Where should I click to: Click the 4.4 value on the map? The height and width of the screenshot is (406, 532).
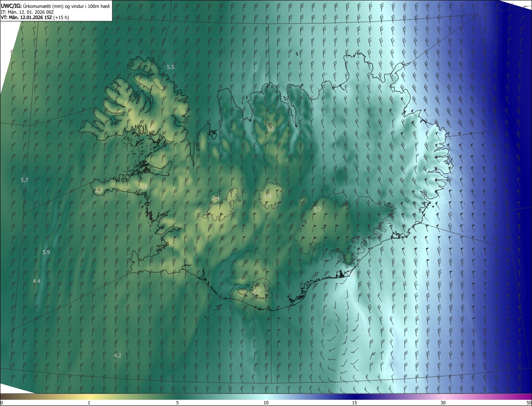pos(37,281)
